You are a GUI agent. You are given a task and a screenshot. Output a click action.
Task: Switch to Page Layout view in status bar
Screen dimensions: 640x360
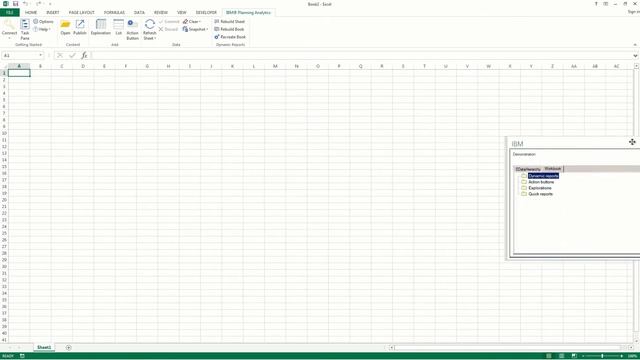pos(562,356)
